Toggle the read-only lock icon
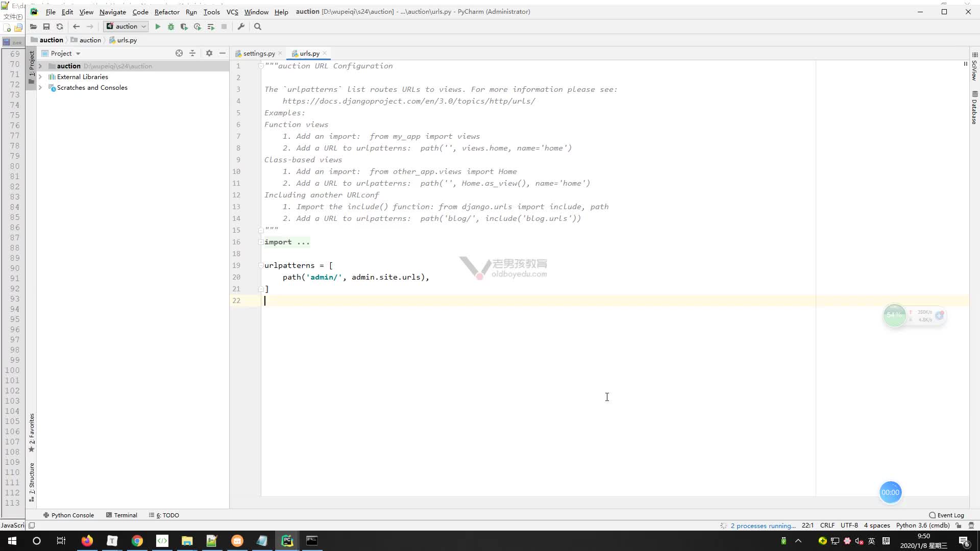 (x=959, y=525)
